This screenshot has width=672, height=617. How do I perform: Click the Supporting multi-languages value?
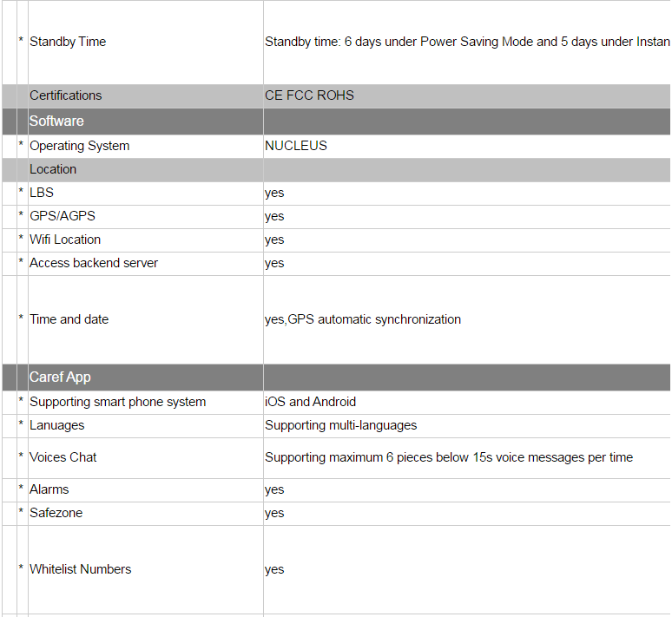pyautogui.click(x=340, y=425)
